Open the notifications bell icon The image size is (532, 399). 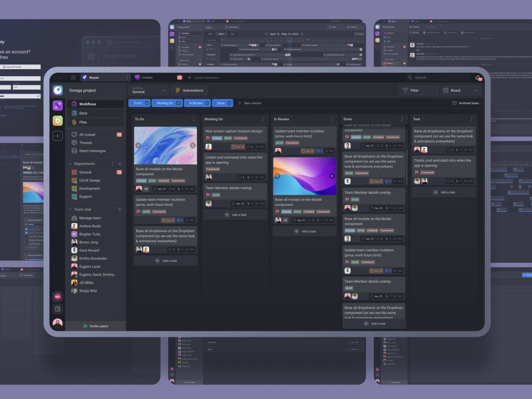[478, 78]
